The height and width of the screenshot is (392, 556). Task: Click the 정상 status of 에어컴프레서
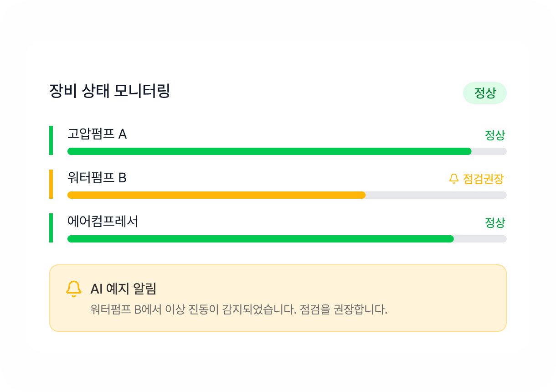click(495, 222)
